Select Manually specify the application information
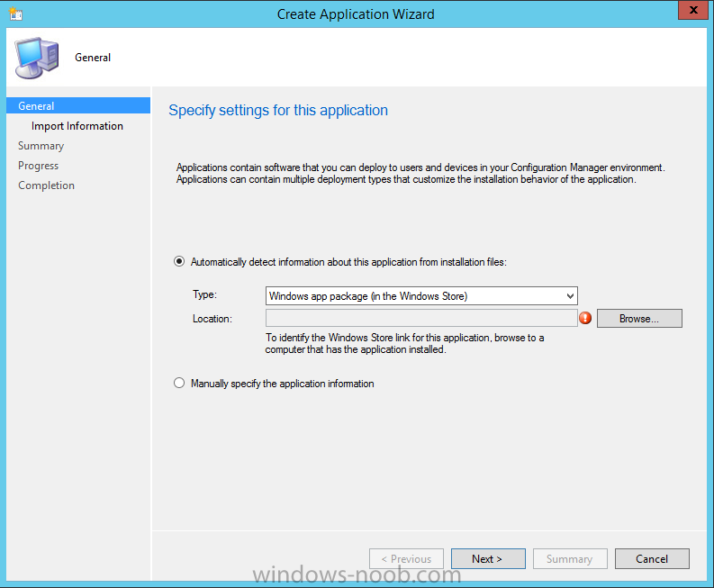The width and height of the screenshot is (714, 588). (179, 383)
